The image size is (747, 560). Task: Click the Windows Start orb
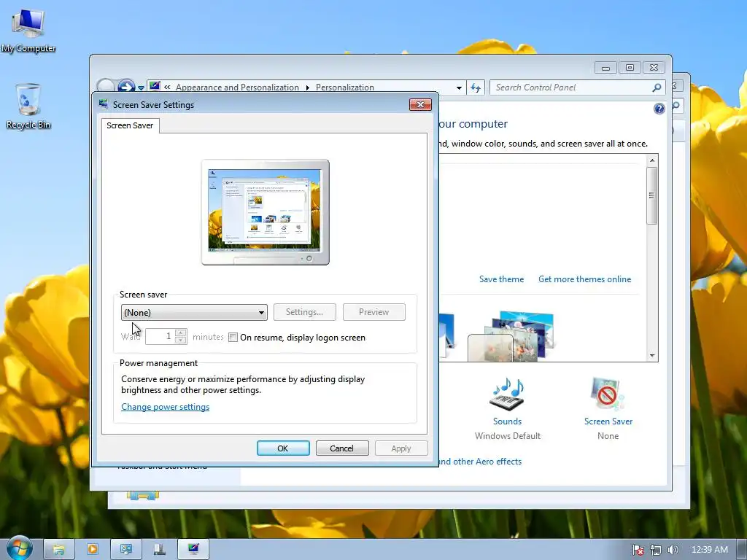(19, 548)
